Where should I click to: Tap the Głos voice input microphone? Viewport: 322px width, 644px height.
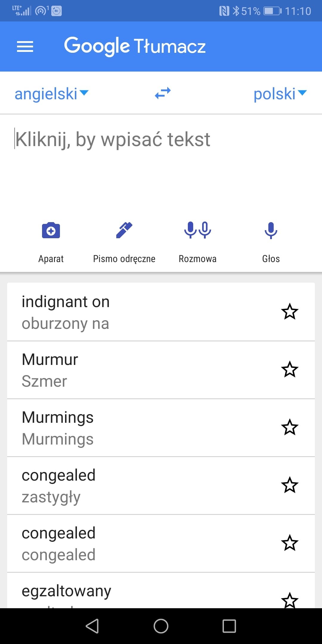coord(271,242)
